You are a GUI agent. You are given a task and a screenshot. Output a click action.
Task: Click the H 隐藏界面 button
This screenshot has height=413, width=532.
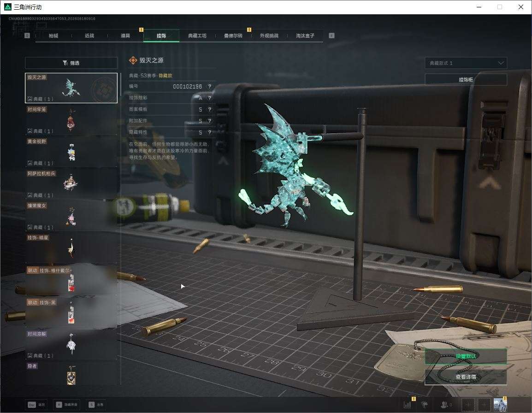[x=66, y=405]
